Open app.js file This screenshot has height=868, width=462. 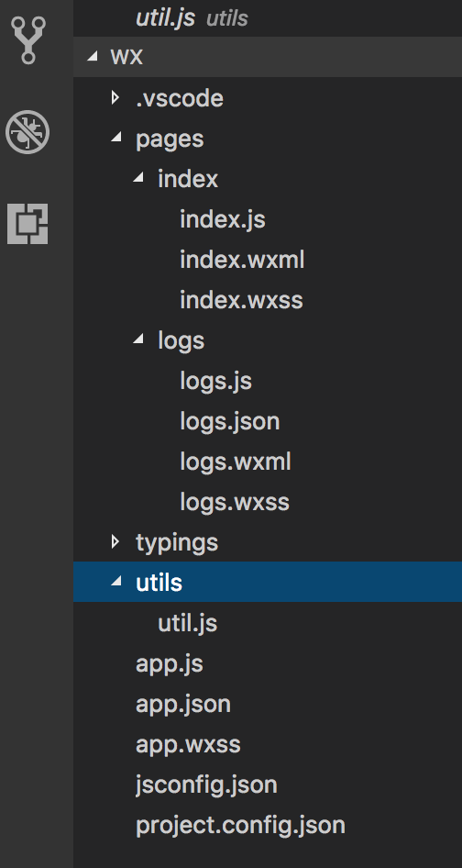170,665
